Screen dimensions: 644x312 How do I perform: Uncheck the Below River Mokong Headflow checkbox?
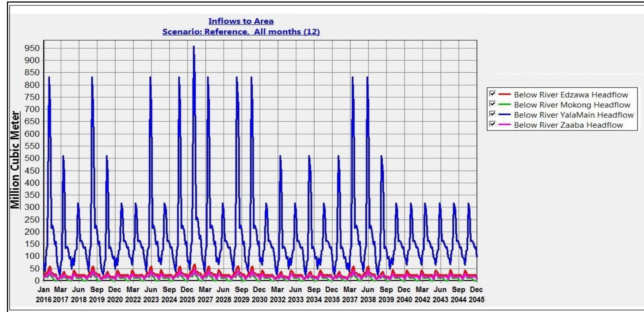(492, 104)
